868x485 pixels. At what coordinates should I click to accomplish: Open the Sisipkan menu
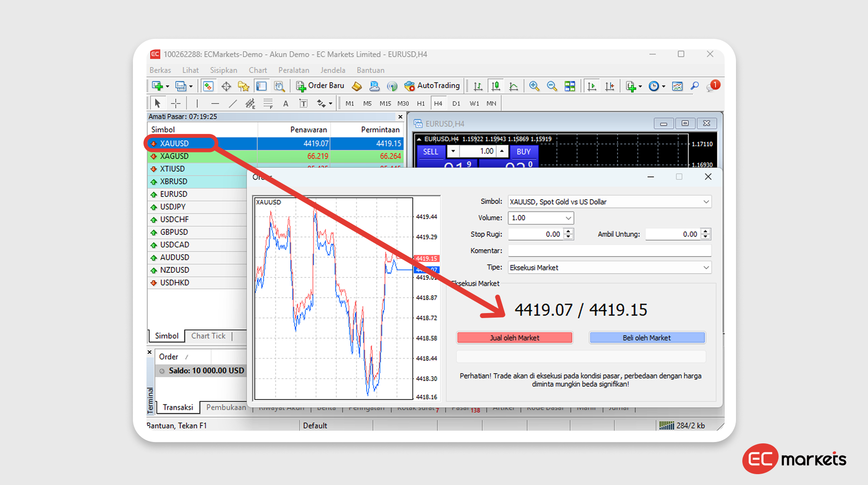pyautogui.click(x=223, y=70)
